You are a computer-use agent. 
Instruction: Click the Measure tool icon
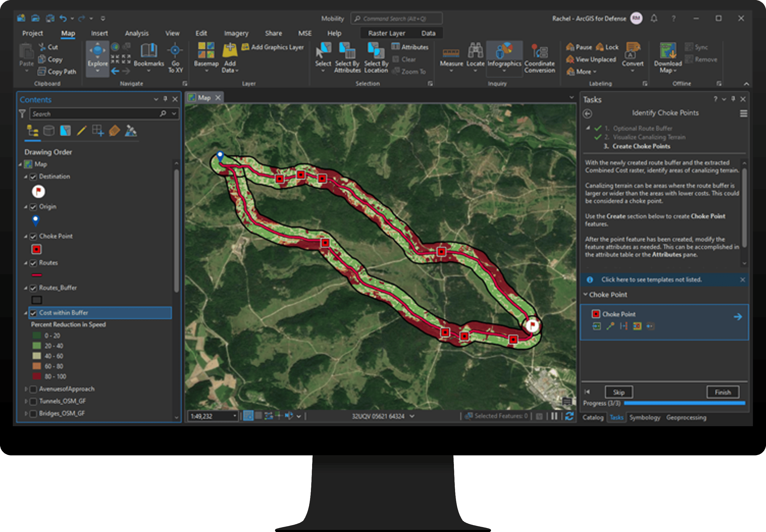pyautogui.click(x=451, y=53)
